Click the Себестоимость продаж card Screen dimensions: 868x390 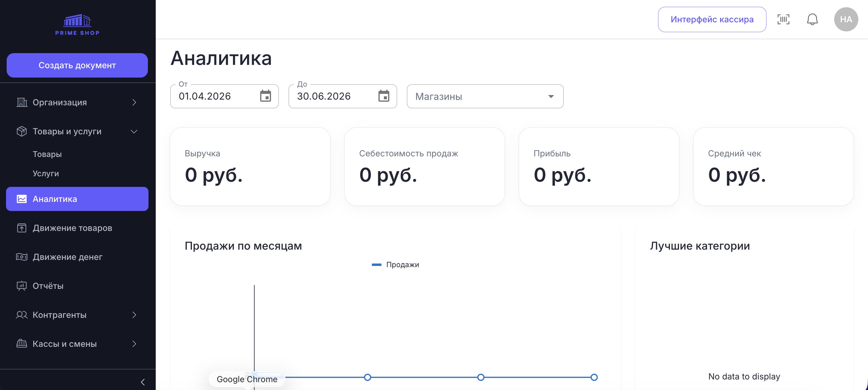(x=425, y=167)
